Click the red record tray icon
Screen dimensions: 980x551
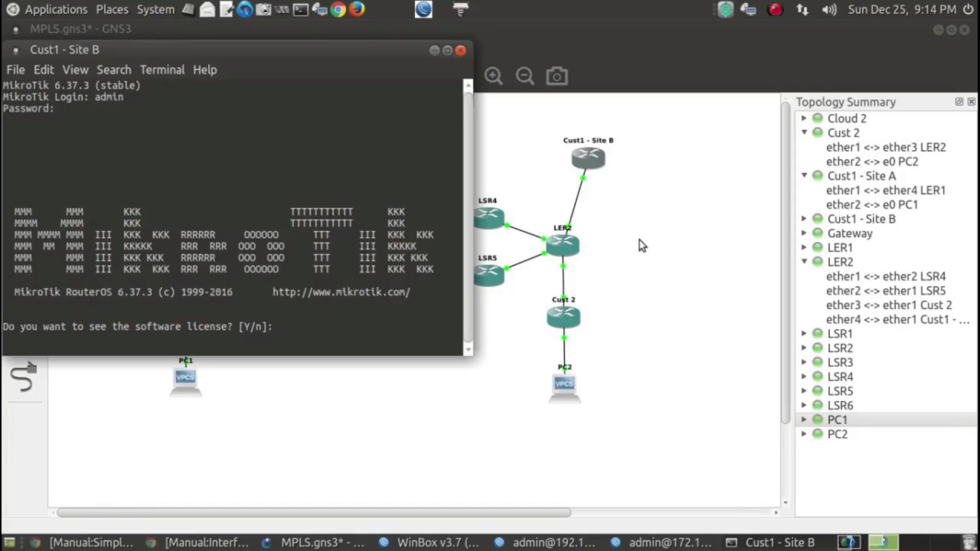776,9
